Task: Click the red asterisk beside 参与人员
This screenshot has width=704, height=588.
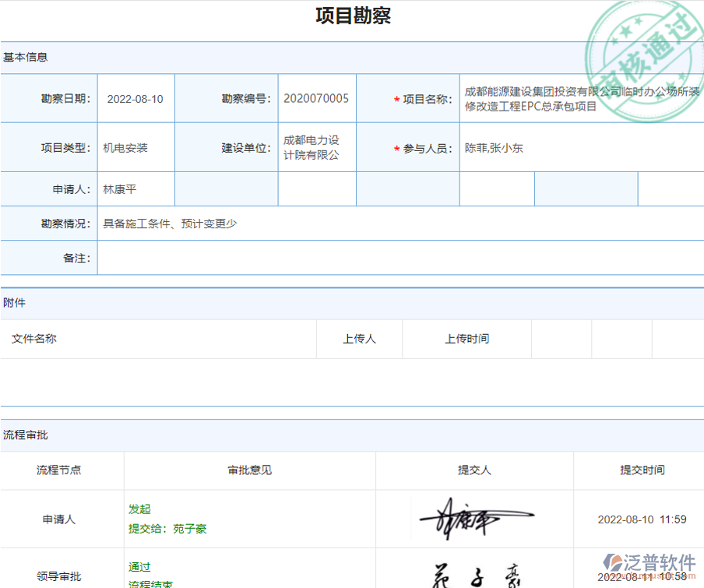Action: point(396,147)
